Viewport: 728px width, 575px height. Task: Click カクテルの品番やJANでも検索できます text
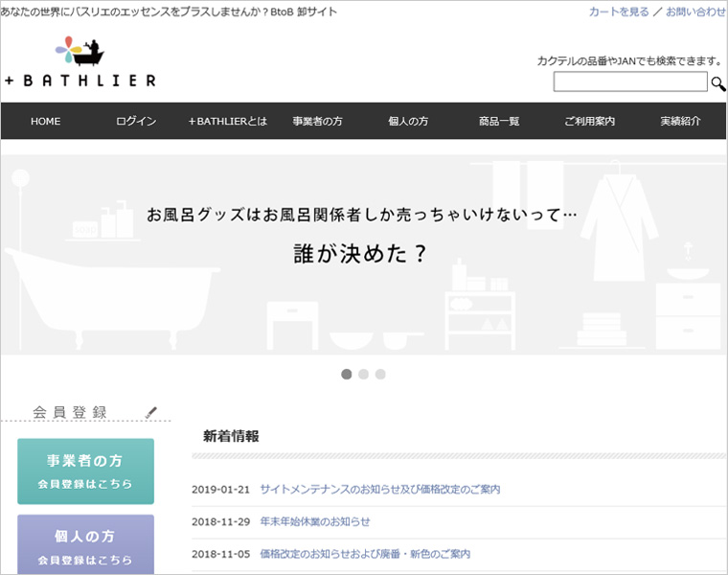coord(629,60)
